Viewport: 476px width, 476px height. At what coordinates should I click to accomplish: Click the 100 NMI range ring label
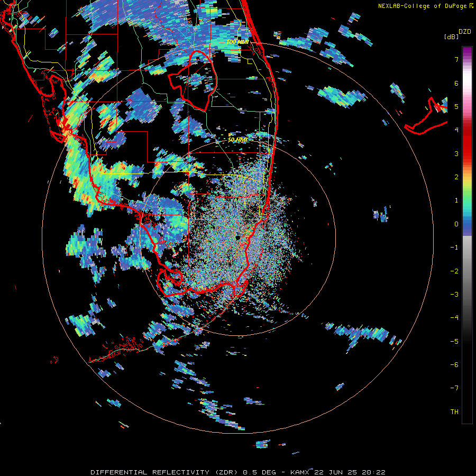(x=237, y=42)
